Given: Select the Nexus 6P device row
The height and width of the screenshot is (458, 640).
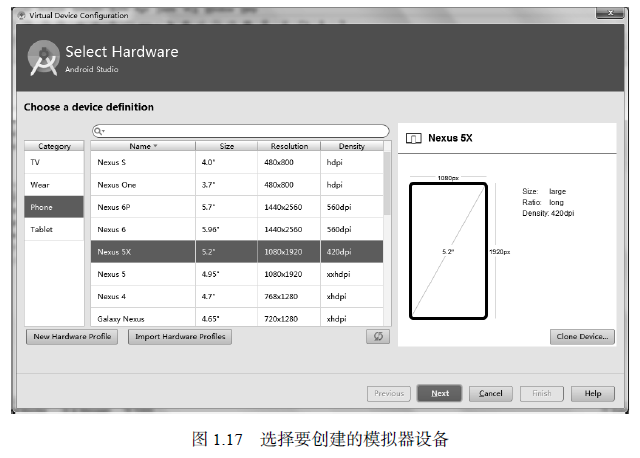Looking at the screenshot, I should (x=237, y=207).
